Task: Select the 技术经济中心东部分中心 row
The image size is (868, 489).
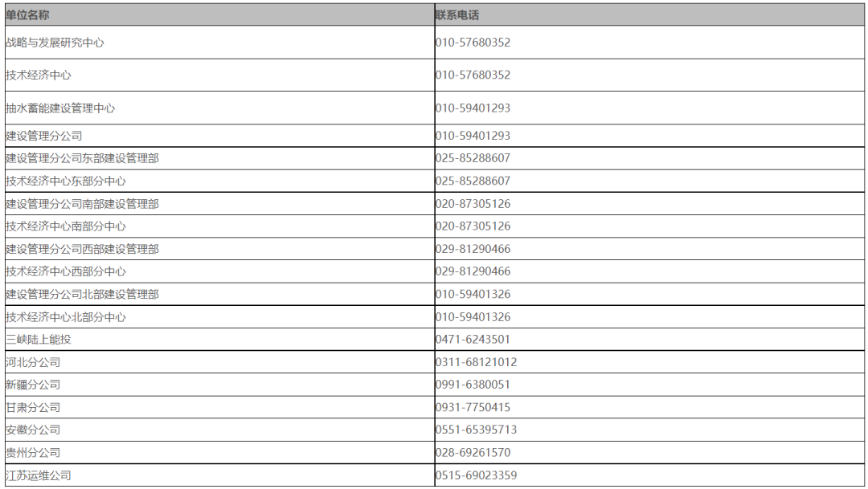Action: (x=435, y=181)
